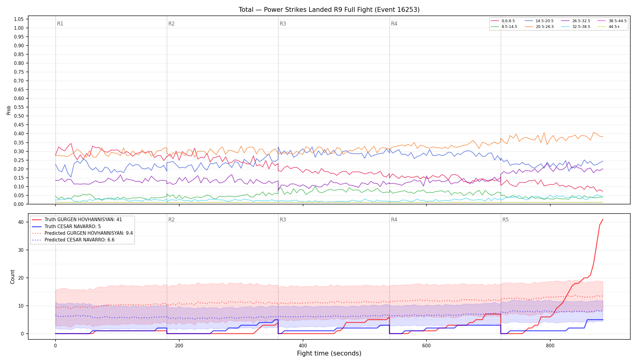Click the red line swatch beside '0.0-8.5'
This screenshot has width=637, height=364.
point(495,21)
